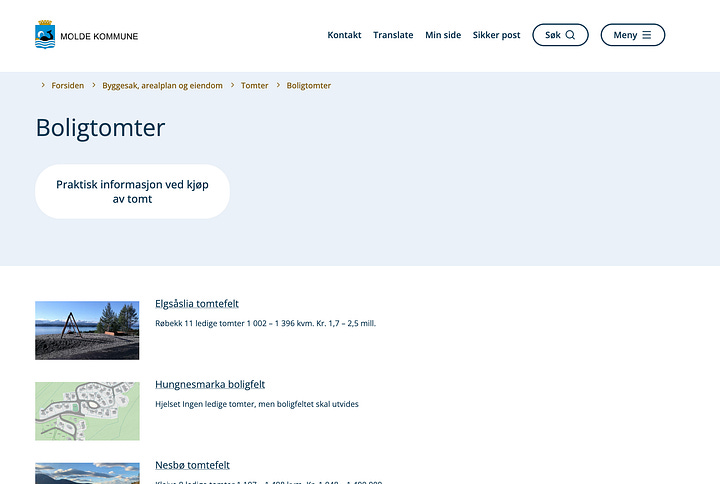Screen dimensions: 720x484
Task: Open the Tomter breadcrumb link
Action: (x=254, y=85)
